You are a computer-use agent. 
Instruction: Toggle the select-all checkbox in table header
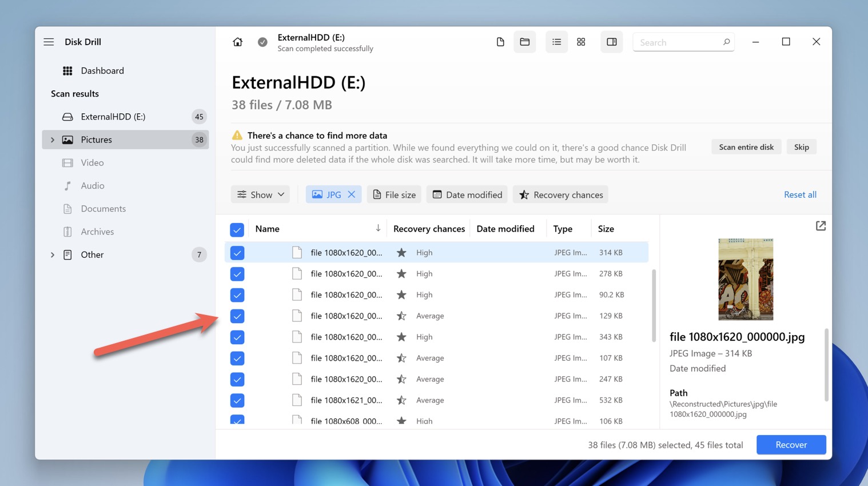(x=237, y=229)
